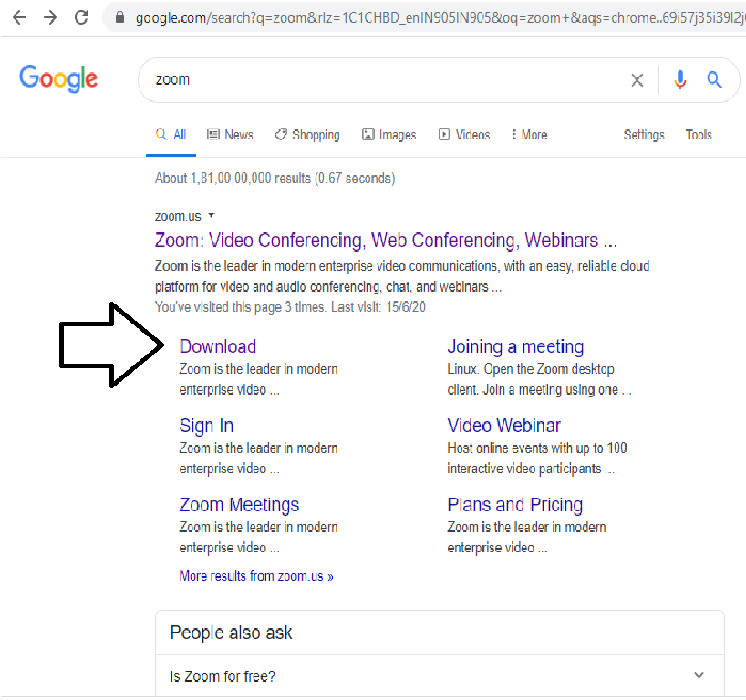Start voice search with microphone icon
746x700 pixels.
(679, 79)
